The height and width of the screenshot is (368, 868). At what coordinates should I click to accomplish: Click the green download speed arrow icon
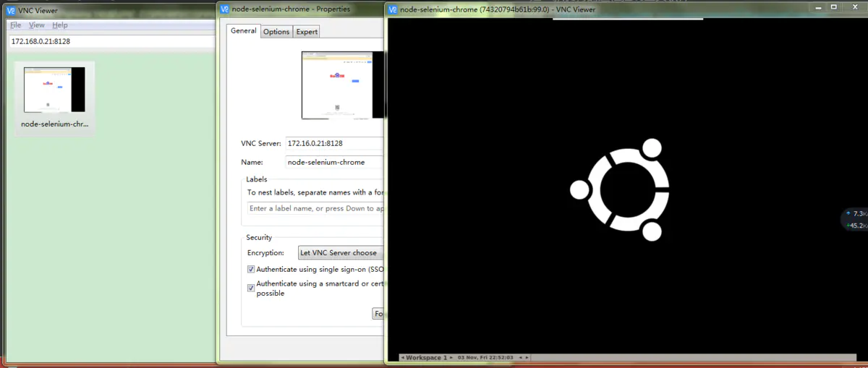(848, 226)
